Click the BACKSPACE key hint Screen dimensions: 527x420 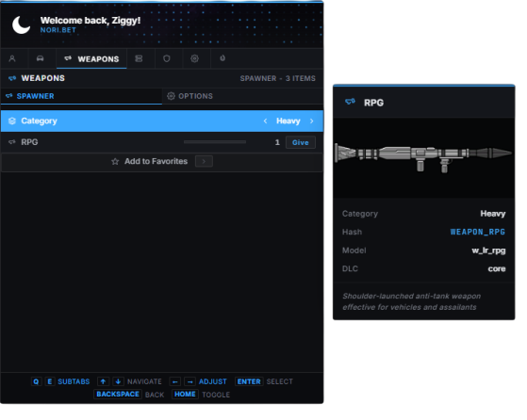point(118,395)
